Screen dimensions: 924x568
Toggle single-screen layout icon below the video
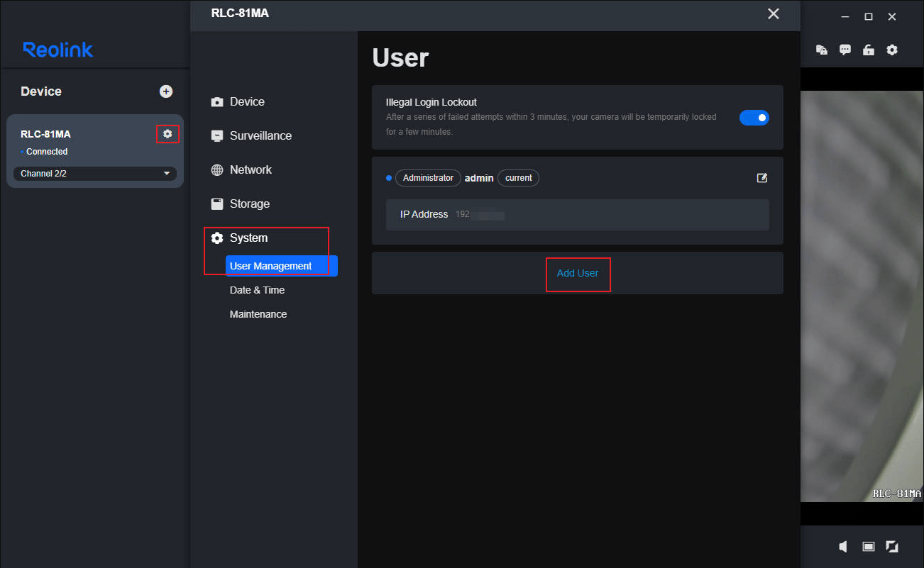pos(868,546)
